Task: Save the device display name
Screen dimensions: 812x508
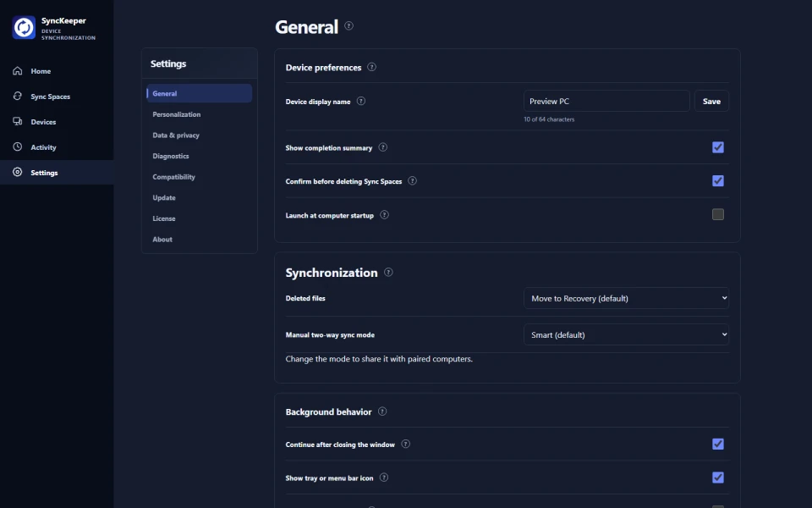Action: pyautogui.click(x=711, y=101)
